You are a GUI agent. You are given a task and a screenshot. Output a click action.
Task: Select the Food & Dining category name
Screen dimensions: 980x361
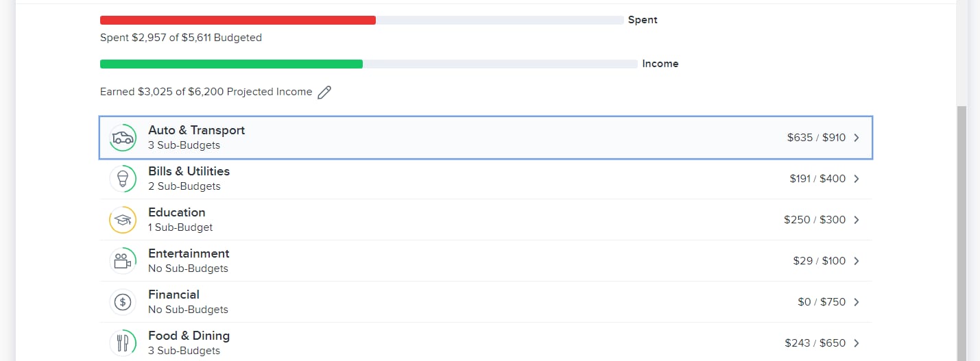pos(189,336)
